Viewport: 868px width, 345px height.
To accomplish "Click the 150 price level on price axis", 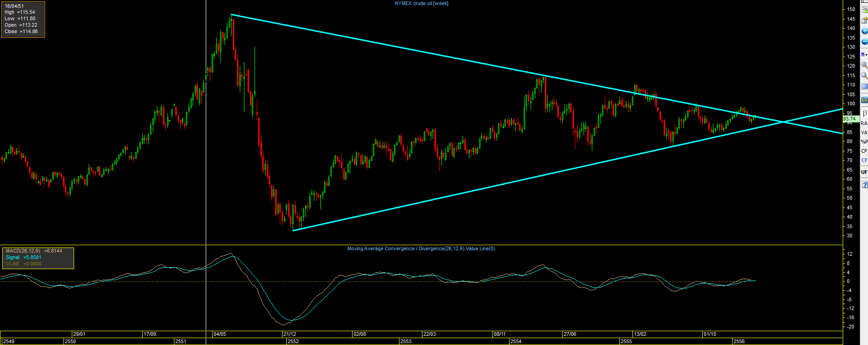I will (x=851, y=9).
